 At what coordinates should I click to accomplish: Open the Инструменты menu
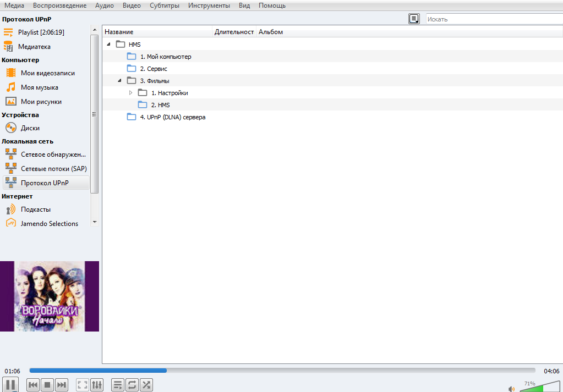pos(209,5)
